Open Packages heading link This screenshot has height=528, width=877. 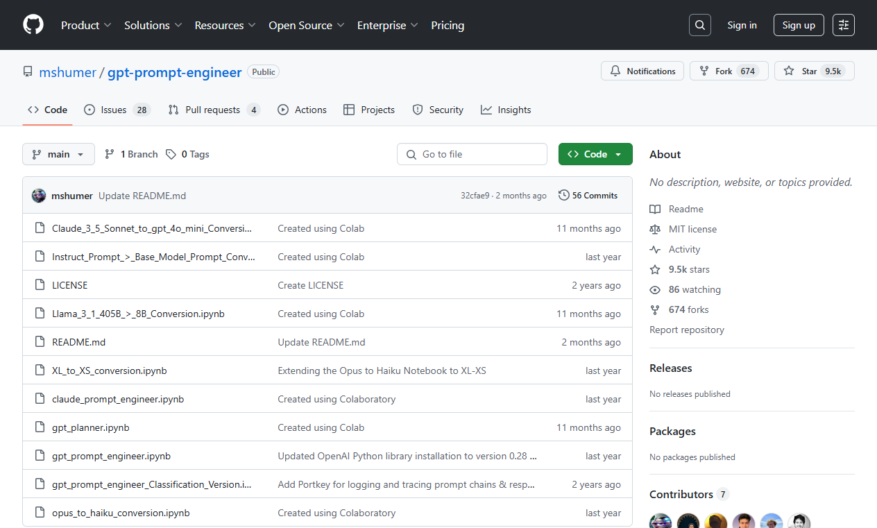[x=672, y=431]
